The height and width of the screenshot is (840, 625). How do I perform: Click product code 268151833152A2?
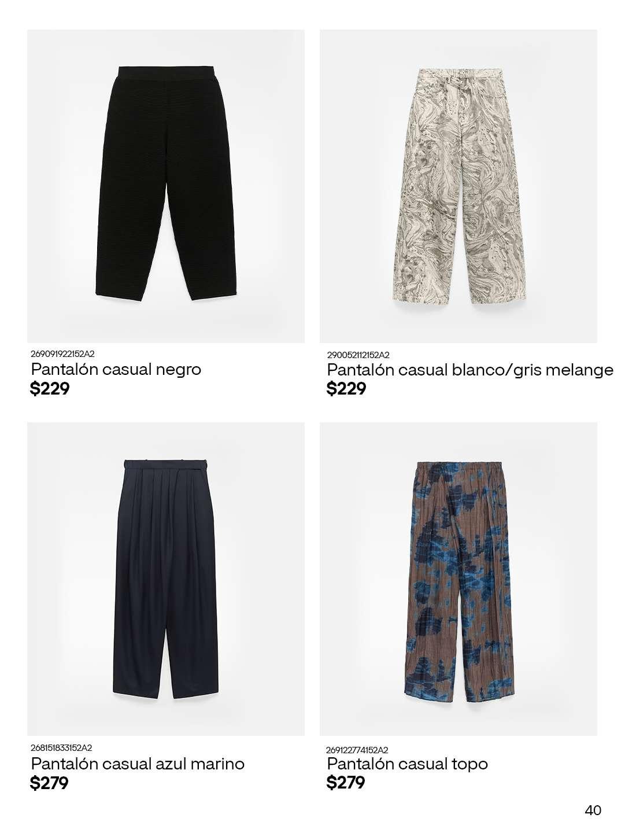(61, 747)
